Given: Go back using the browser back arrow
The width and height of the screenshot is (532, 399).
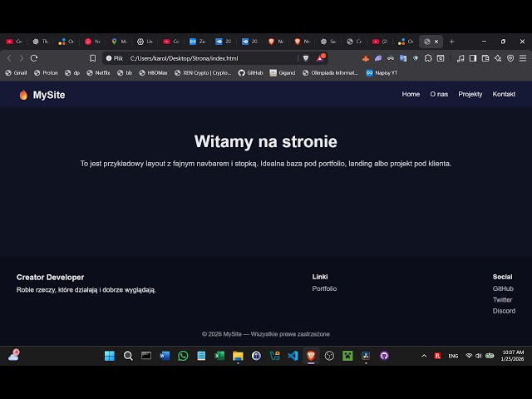Looking at the screenshot, I should (9, 58).
